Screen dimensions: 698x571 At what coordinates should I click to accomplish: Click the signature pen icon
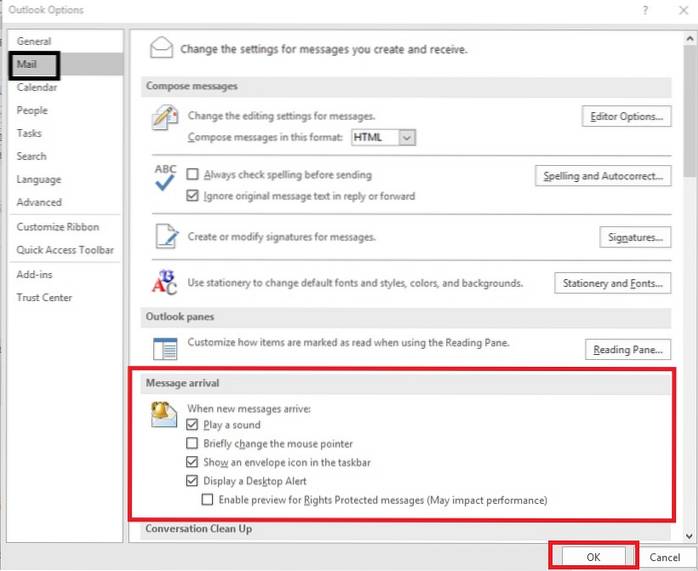163,237
